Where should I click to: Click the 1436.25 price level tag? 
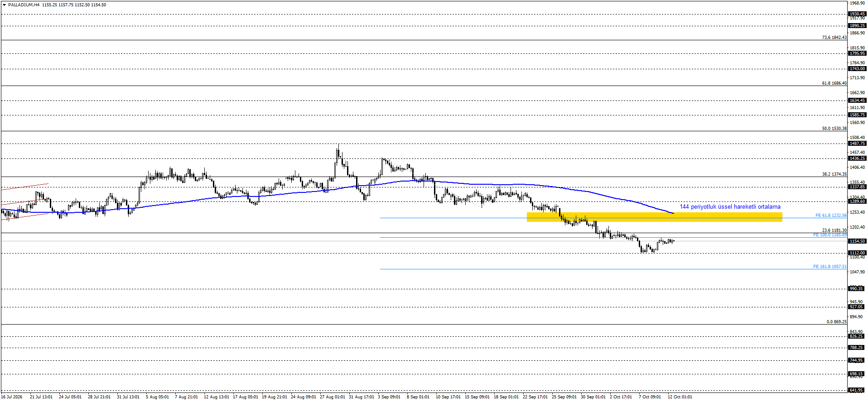(x=857, y=158)
